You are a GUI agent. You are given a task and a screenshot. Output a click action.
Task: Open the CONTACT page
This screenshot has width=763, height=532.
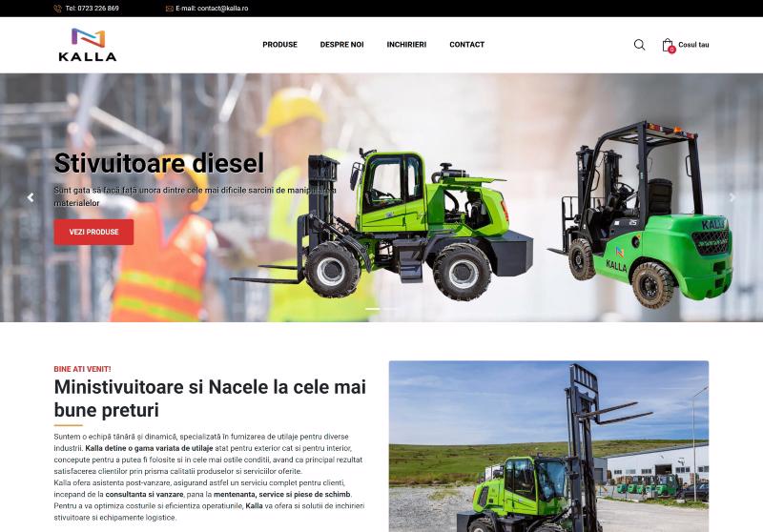pyautogui.click(x=466, y=45)
